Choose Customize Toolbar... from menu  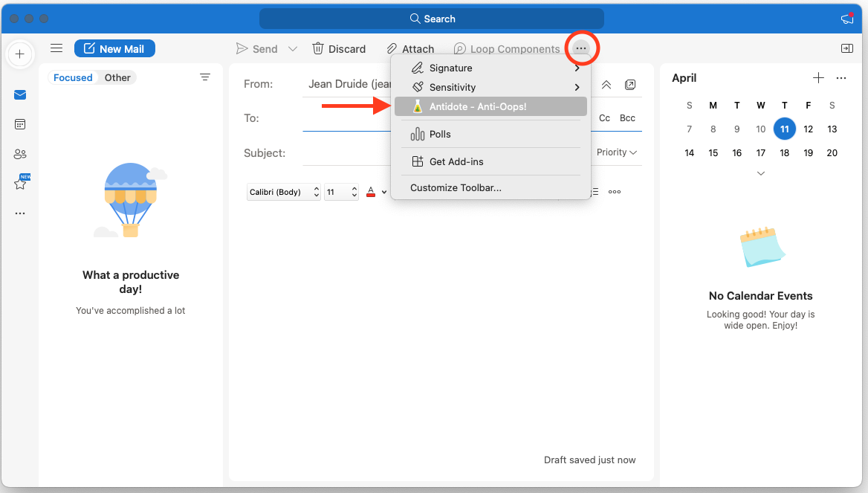point(456,188)
